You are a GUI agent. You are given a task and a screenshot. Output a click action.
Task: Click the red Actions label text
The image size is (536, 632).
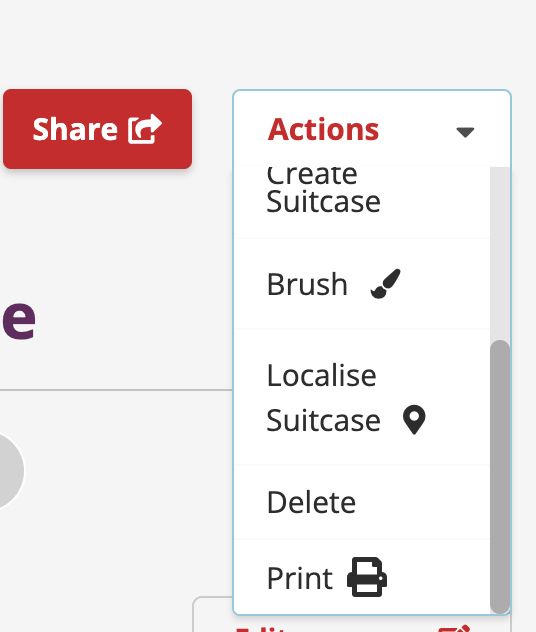tap(323, 129)
